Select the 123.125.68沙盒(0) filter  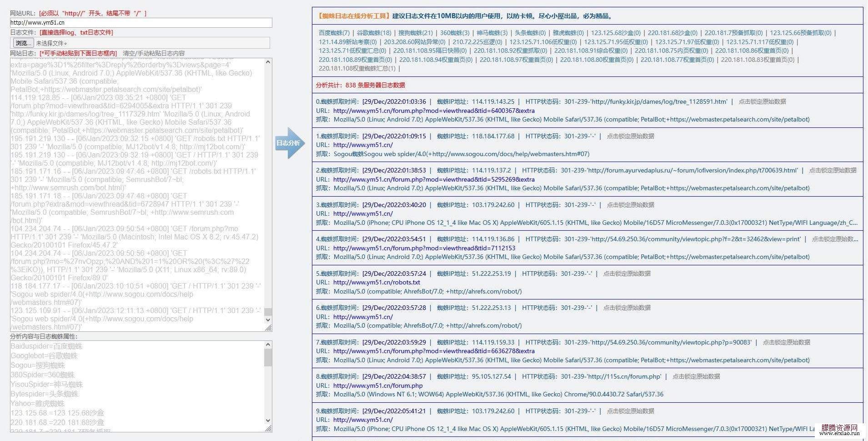[616, 33]
